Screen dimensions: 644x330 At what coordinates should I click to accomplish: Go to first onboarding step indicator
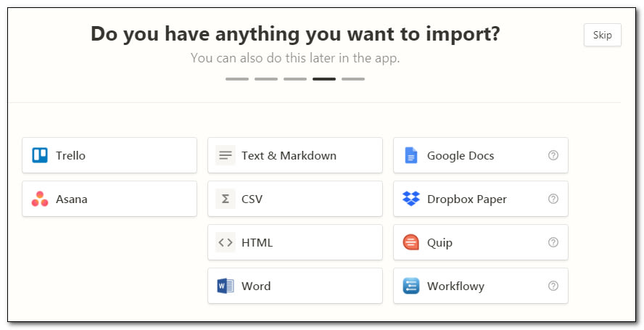[x=237, y=79]
